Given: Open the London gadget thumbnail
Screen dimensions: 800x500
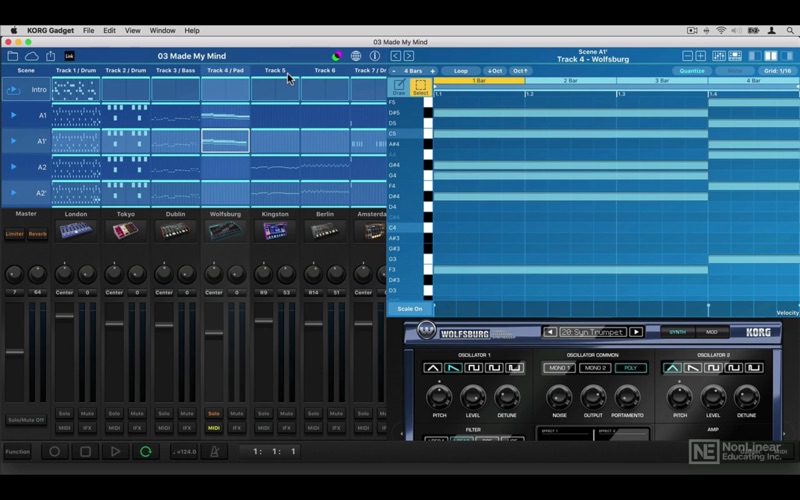Looking at the screenshot, I should tap(76, 231).
